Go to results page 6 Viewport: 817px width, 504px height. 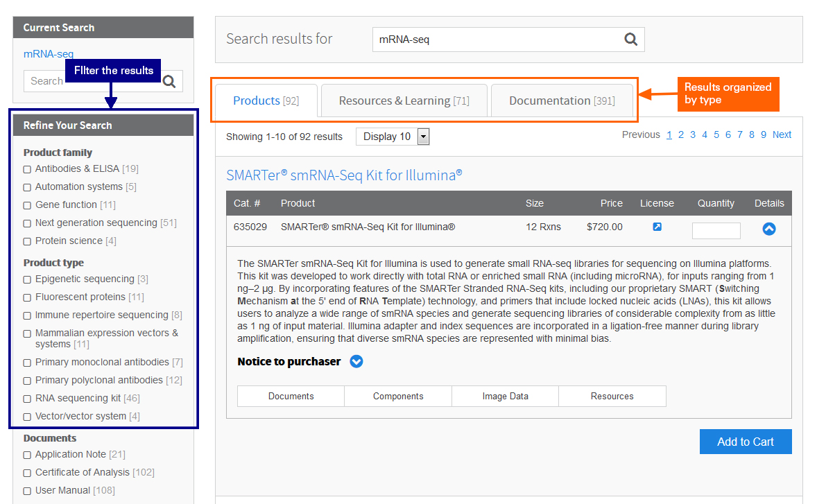pyautogui.click(x=728, y=135)
